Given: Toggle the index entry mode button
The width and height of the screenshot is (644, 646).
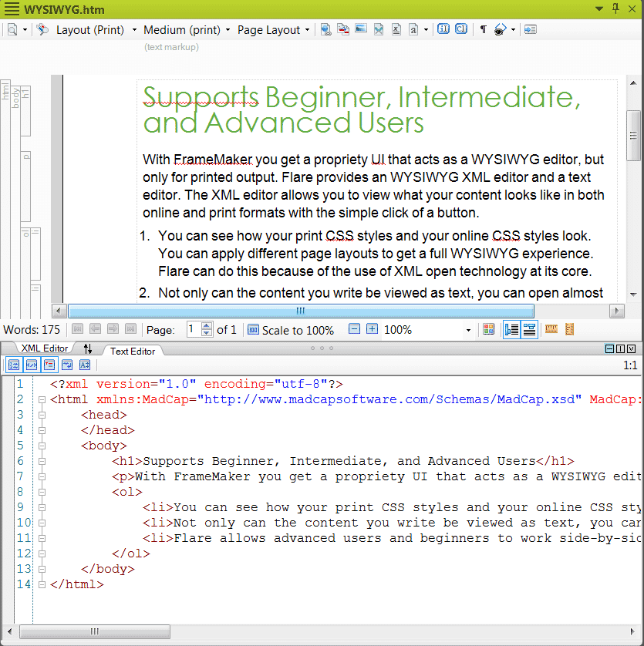Looking at the screenshot, I should pos(443,29).
